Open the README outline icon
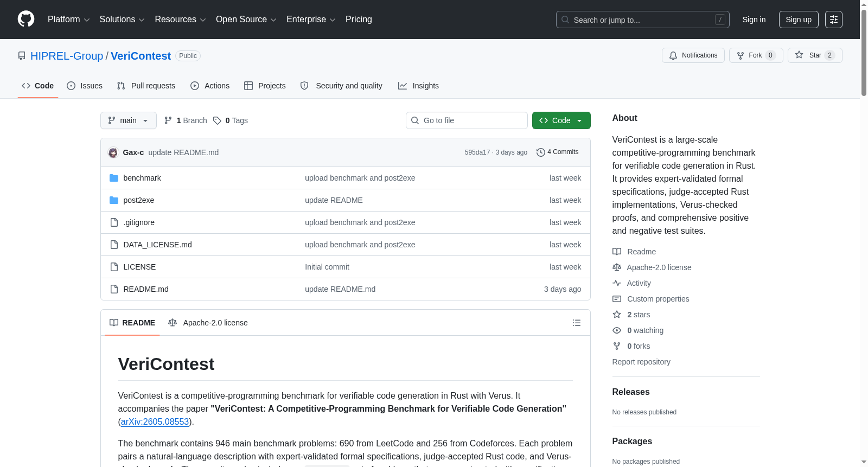Screen dimensions: 868x467 point(577,323)
